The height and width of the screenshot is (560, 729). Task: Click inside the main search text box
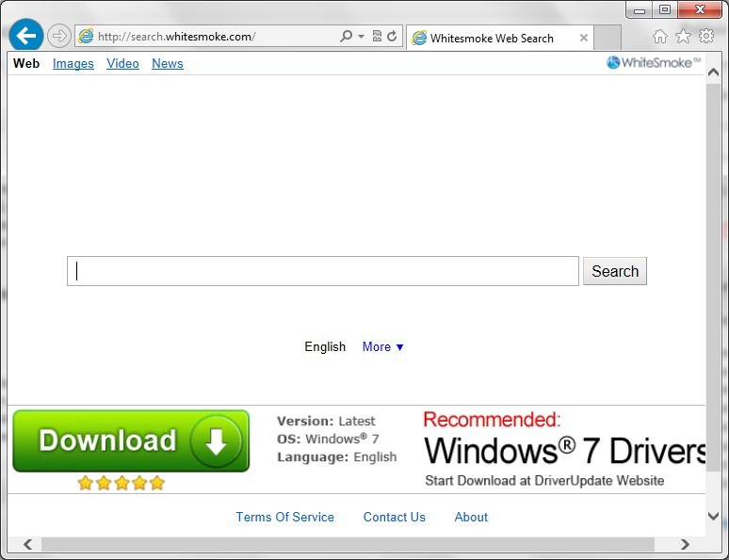(323, 271)
